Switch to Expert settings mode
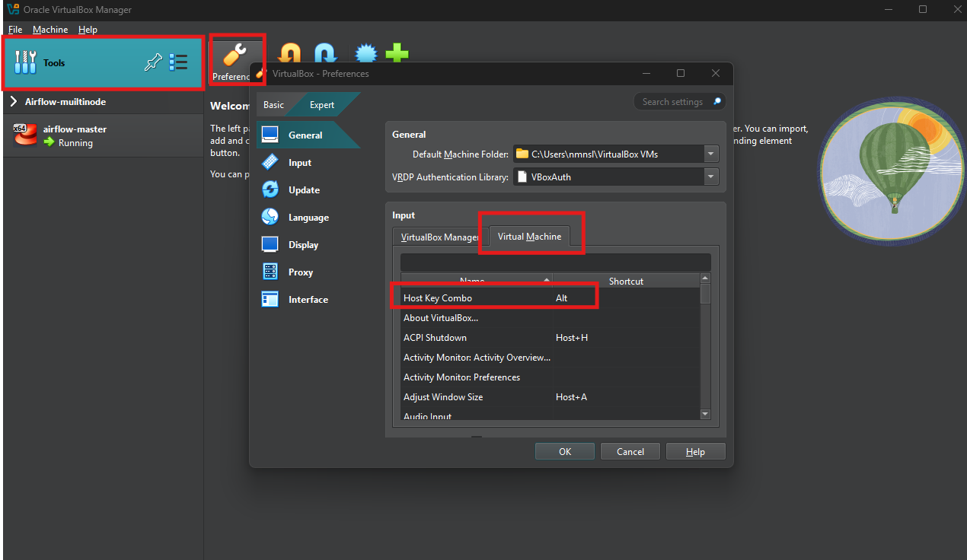 click(322, 105)
